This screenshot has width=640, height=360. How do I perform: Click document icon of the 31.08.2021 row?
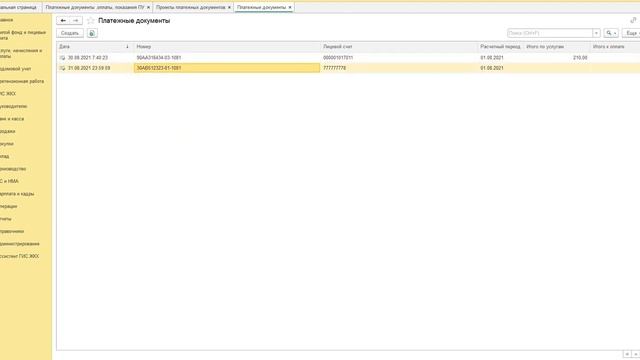(x=62, y=68)
